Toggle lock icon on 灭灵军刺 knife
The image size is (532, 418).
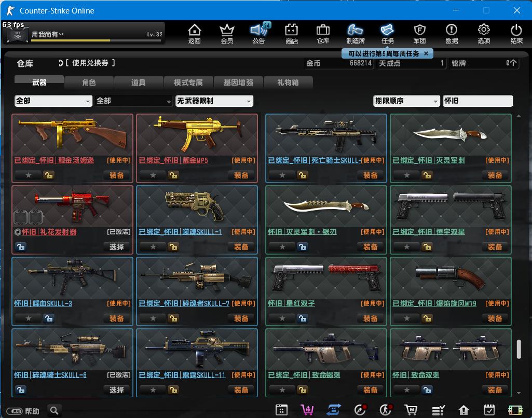click(427, 175)
